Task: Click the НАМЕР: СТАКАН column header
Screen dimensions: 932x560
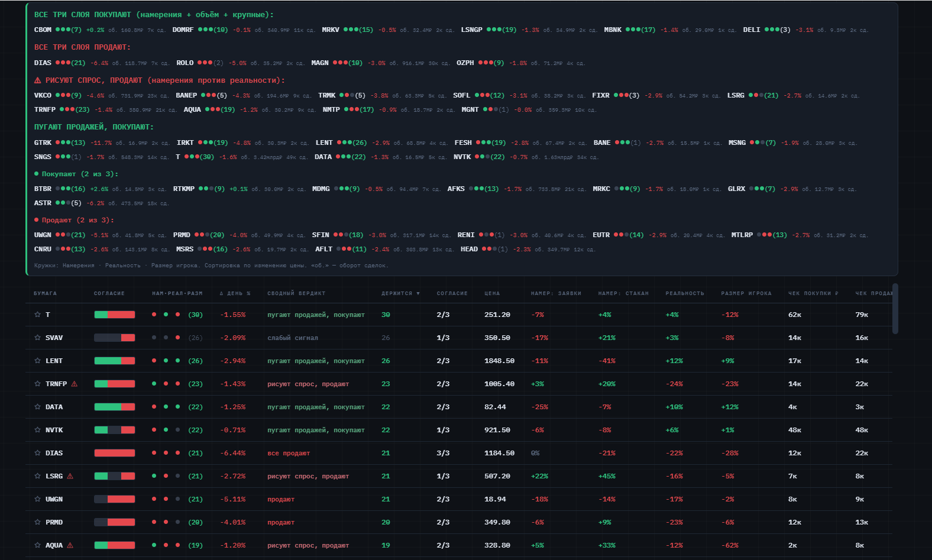Action: click(x=623, y=293)
